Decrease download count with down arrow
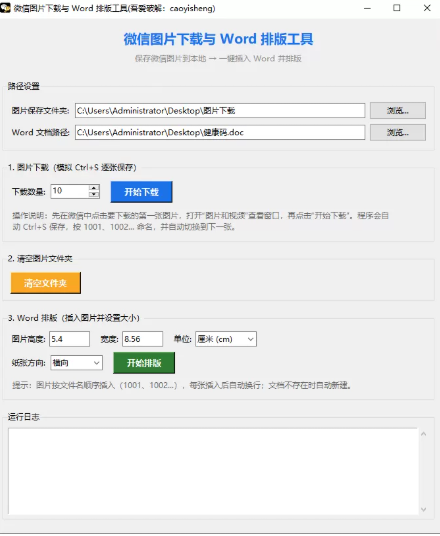This screenshot has width=440, height=536. [94, 195]
